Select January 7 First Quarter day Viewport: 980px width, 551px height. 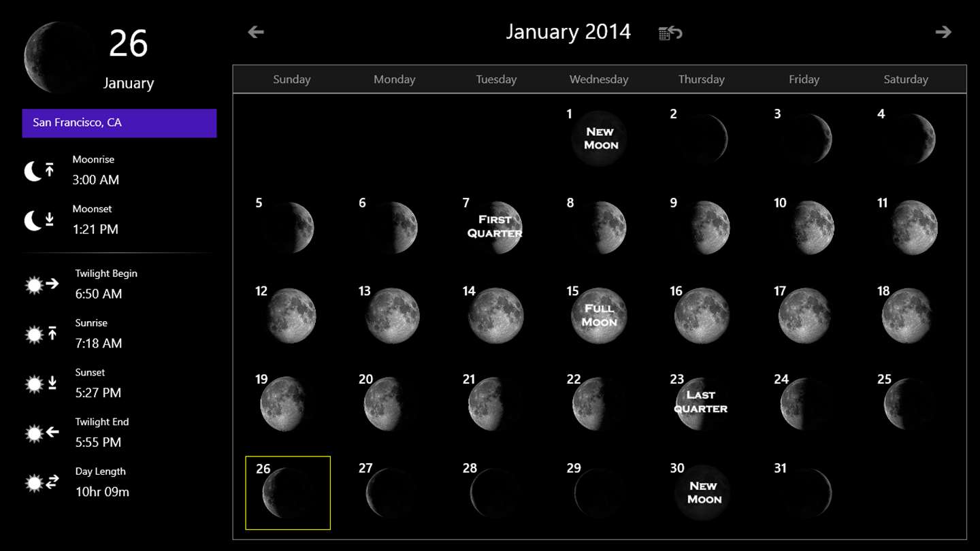(x=495, y=227)
